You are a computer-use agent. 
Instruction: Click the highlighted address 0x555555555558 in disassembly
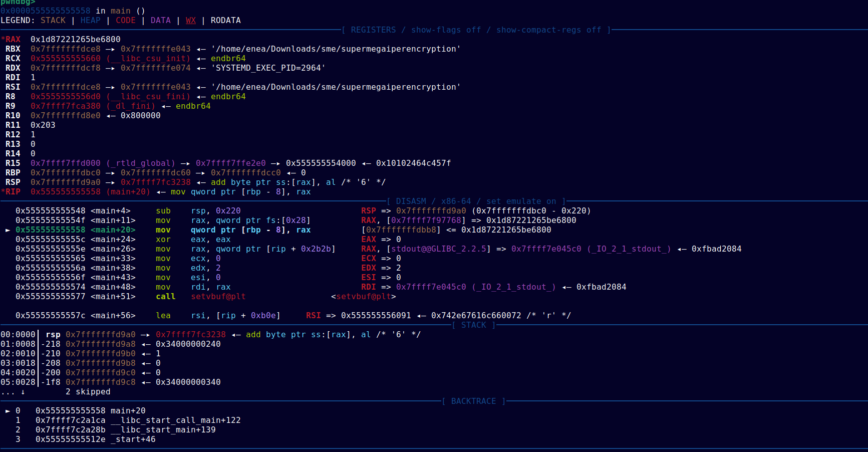pos(51,230)
